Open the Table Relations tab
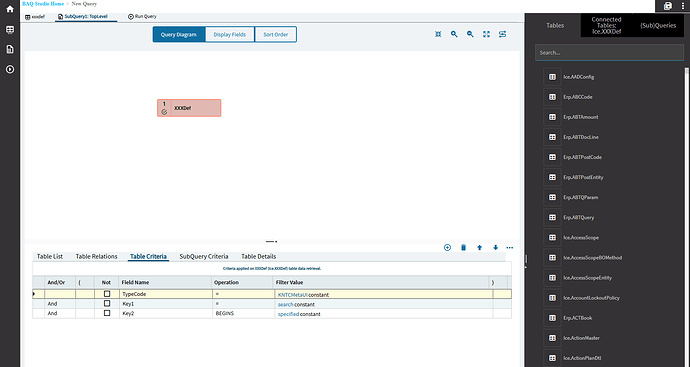The width and height of the screenshot is (690, 367). (96, 257)
